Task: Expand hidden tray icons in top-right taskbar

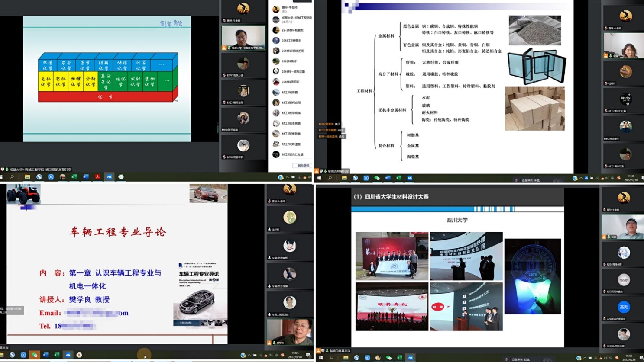Action: click(581, 178)
